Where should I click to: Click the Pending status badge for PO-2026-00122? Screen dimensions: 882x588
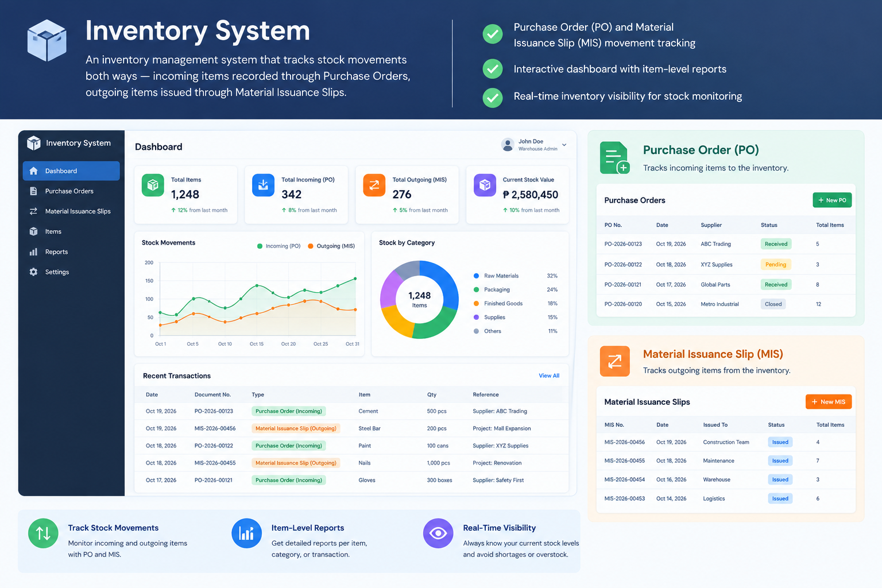[776, 265]
